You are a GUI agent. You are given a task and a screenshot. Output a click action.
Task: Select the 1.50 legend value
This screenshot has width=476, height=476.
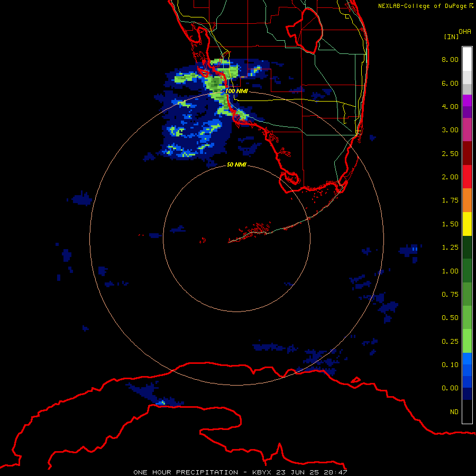pyautogui.click(x=450, y=224)
